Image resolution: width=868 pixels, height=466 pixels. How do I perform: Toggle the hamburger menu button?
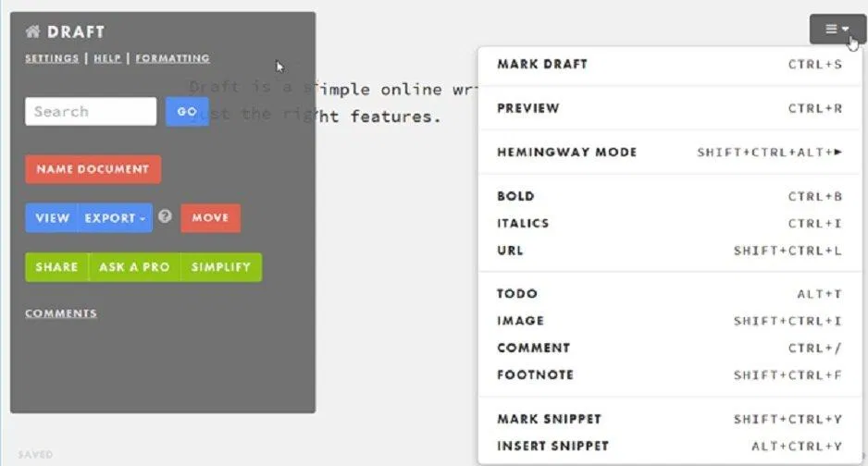click(x=837, y=29)
